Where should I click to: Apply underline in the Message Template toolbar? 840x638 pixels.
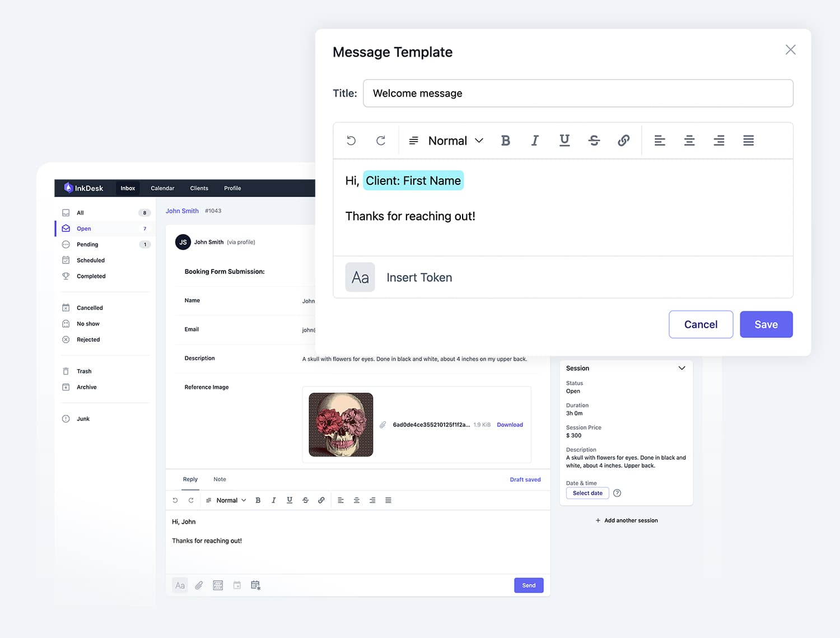coord(564,141)
